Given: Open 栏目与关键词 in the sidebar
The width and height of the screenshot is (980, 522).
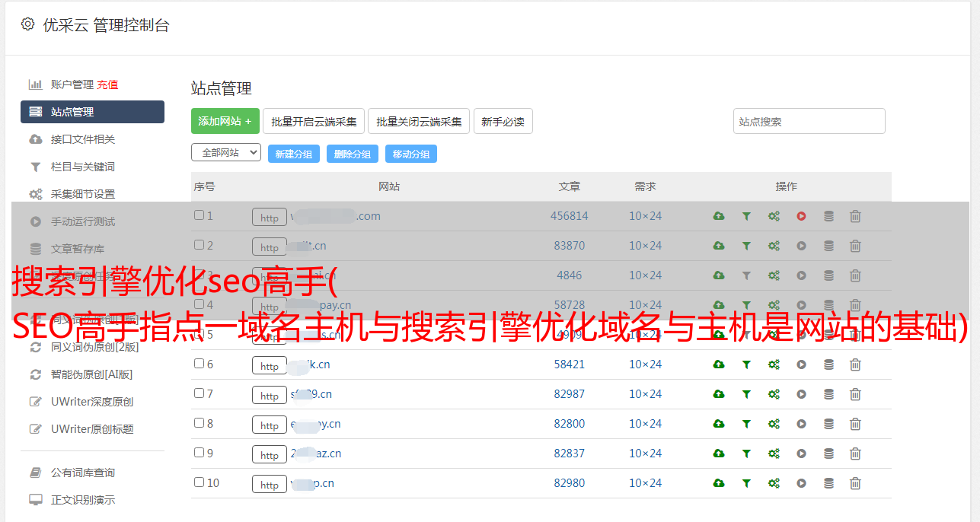Looking at the screenshot, I should [83, 167].
